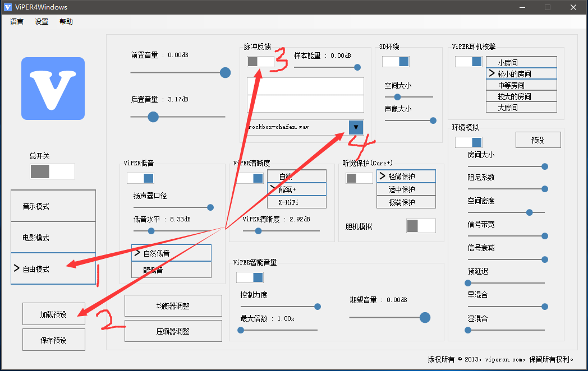This screenshot has height=371, width=588.
Task: Click the 阻尼系数 slider handle
Action: (545, 189)
